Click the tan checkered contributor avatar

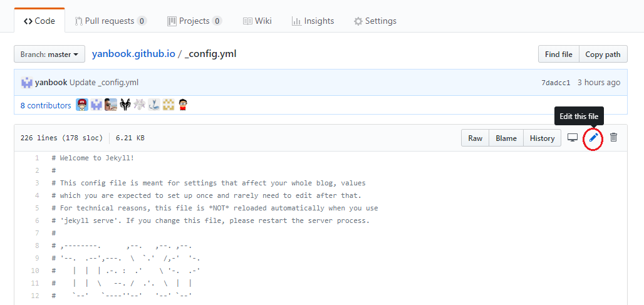(169, 105)
